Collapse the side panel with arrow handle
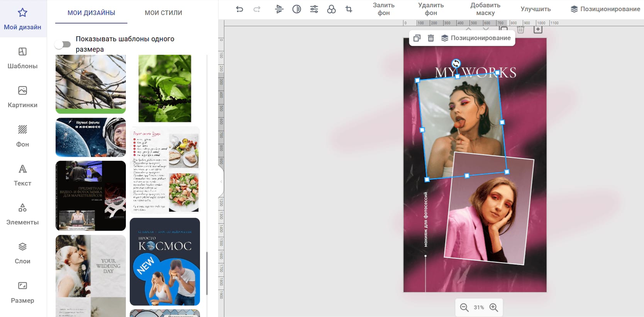The image size is (644, 317). point(221,181)
